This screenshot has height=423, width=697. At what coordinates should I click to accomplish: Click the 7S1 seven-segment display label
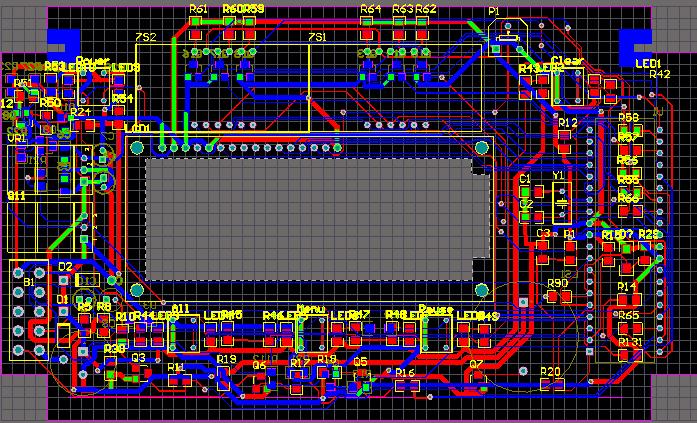317,37
